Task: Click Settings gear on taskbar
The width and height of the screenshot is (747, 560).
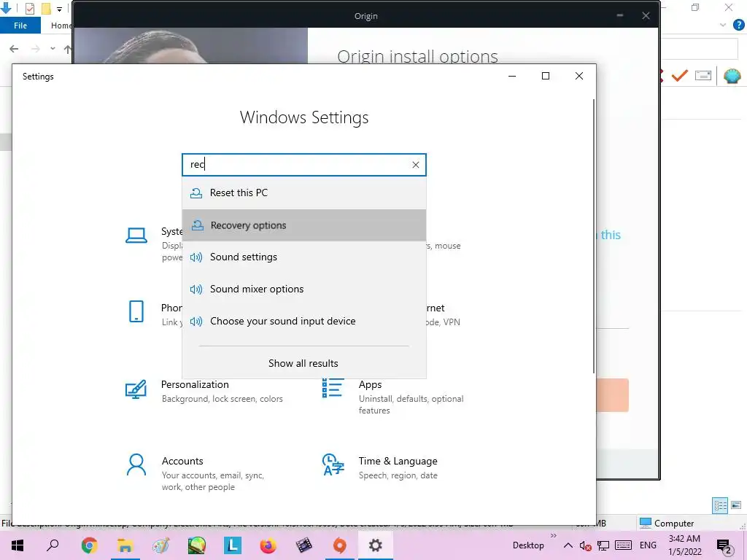Action: 376,545
